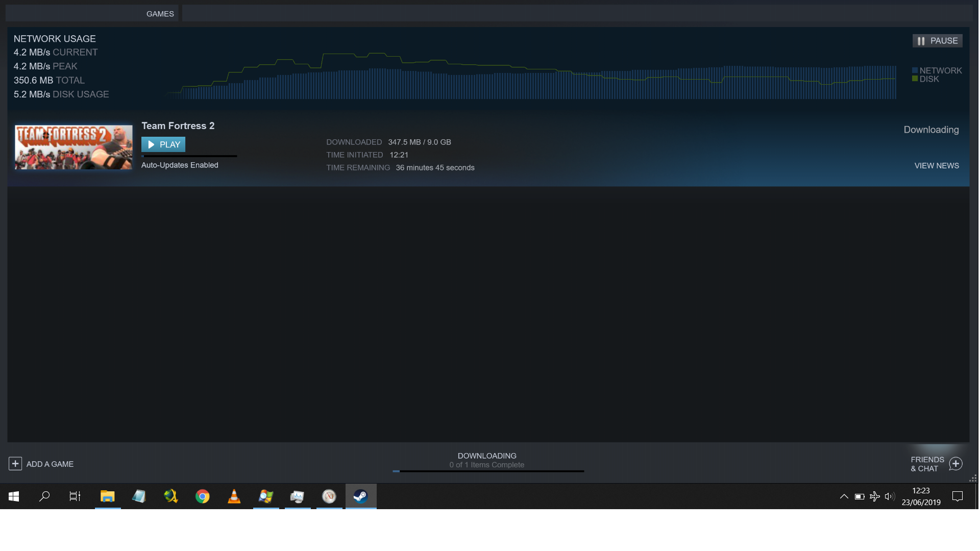This screenshot has height=551, width=980.
Task: Pause the current download
Action: (937, 41)
